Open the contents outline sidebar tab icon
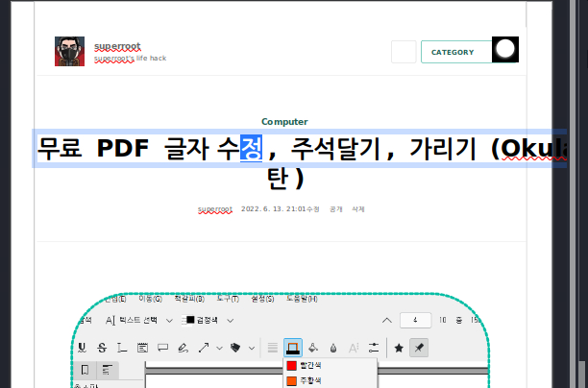 click(108, 370)
